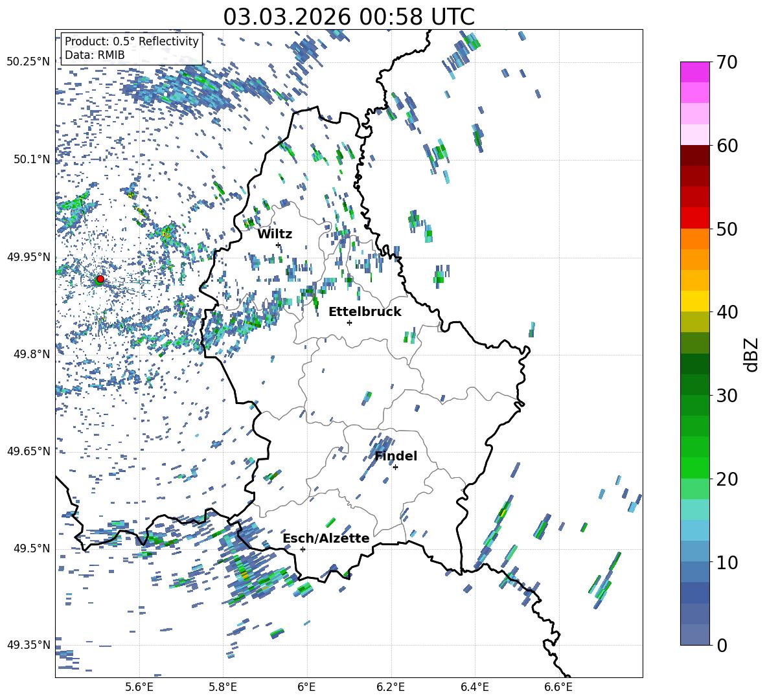Click the longitude label 5.8°E
767x700 pixels.
point(223,687)
